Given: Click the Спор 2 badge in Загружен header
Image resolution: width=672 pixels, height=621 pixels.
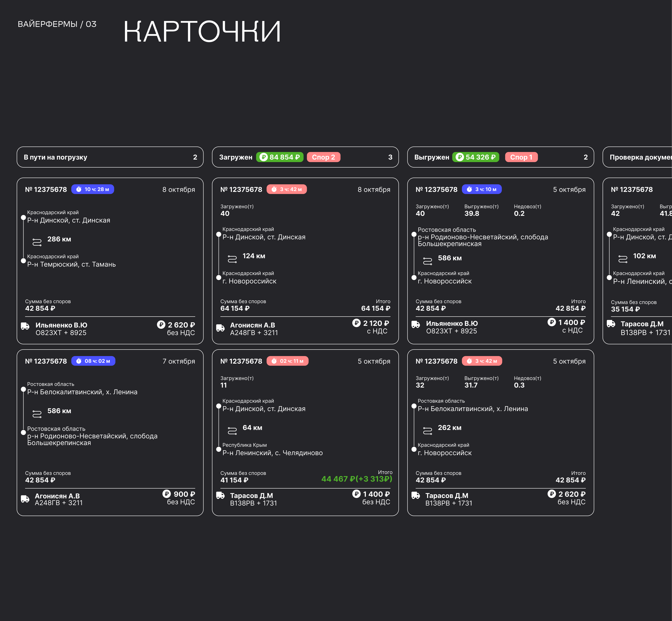Looking at the screenshot, I should (x=323, y=157).
